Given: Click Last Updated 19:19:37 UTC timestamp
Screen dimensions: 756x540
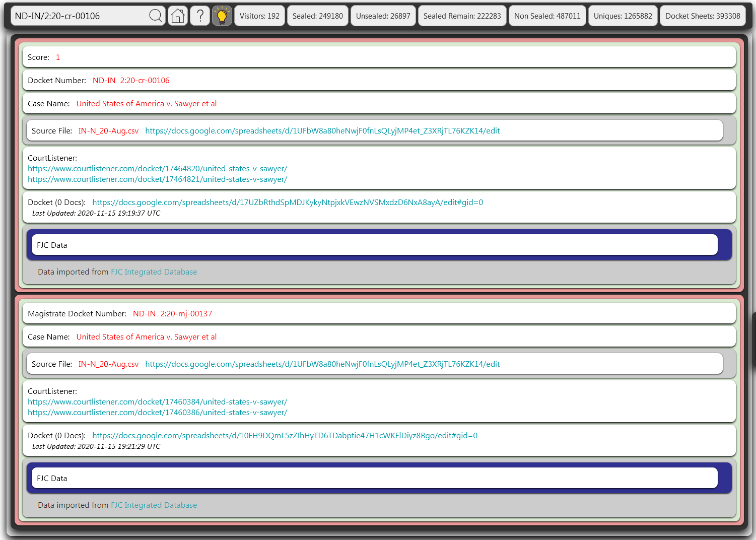Looking at the screenshot, I should pos(96,214).
